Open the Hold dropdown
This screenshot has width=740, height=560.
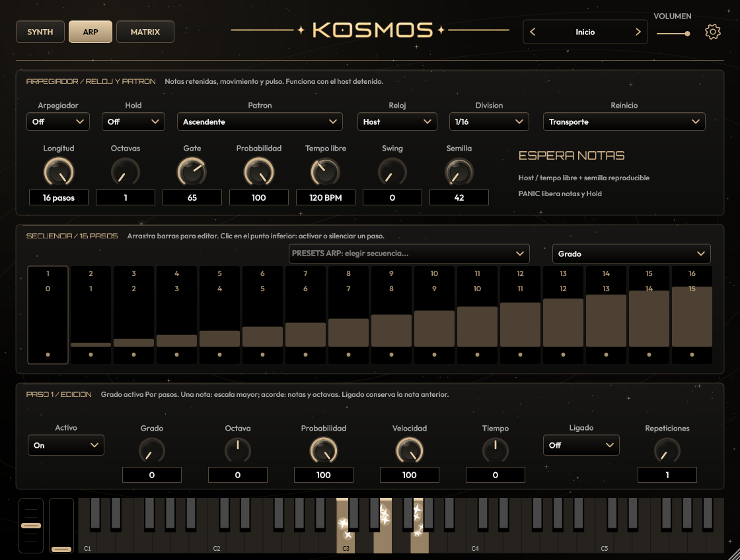click(133, 122)
